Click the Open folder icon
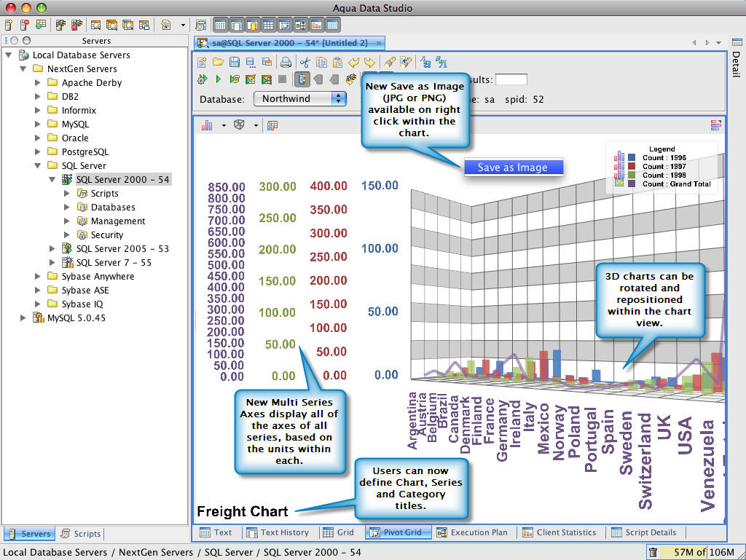746x560 pixels. (219, 63)
